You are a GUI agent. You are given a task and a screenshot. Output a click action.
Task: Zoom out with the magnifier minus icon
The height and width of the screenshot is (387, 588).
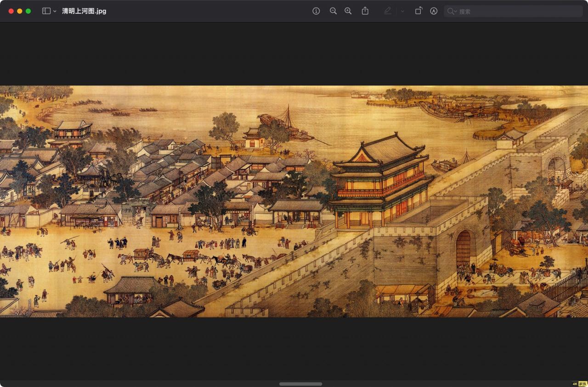point(334,11)
